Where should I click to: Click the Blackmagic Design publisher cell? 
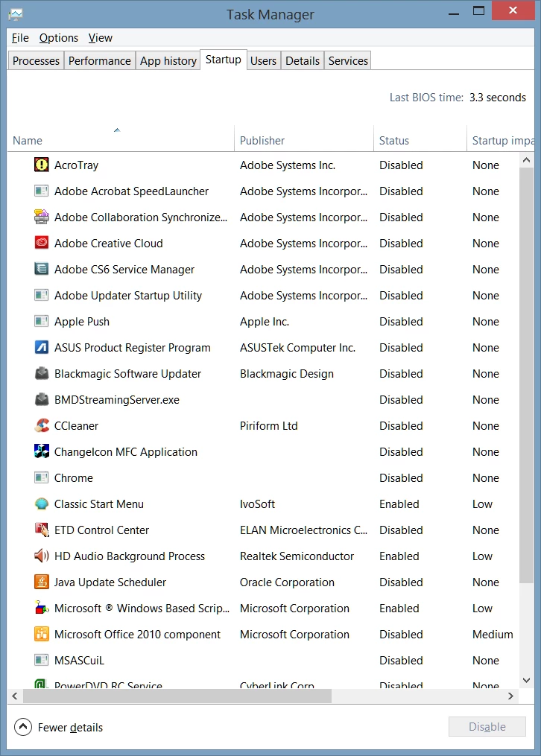286,374
